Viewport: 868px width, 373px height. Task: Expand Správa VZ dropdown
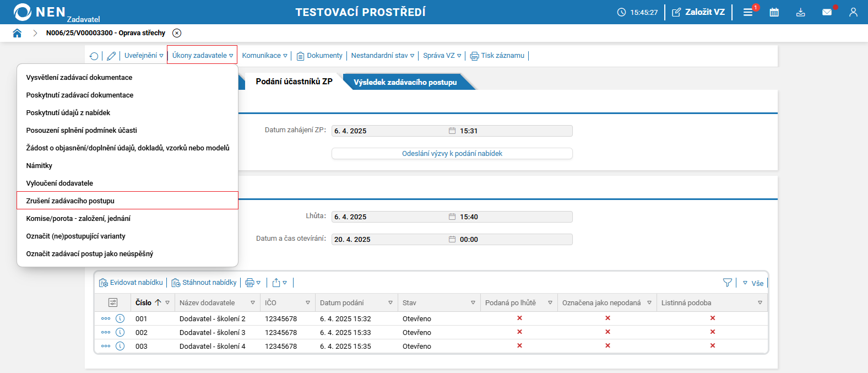point(442,56)
